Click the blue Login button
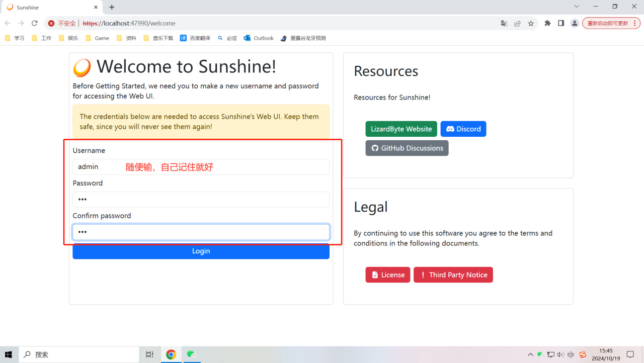The image size is (644, 363). [201, 251]
